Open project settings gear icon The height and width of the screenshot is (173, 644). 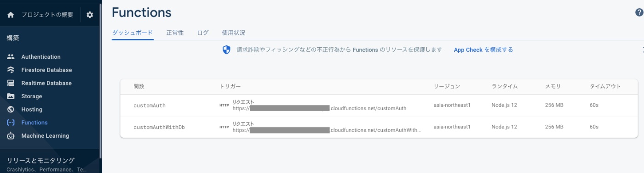[x=90, y=15]
